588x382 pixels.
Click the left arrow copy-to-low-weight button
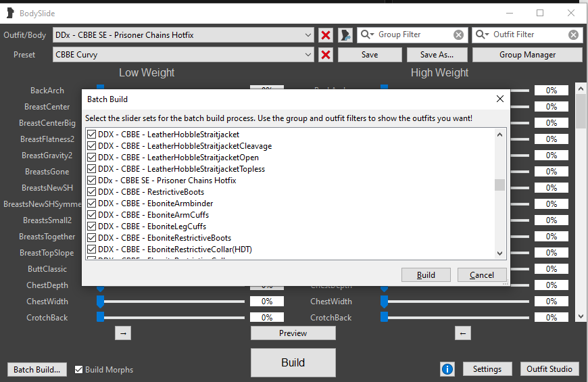463,333
